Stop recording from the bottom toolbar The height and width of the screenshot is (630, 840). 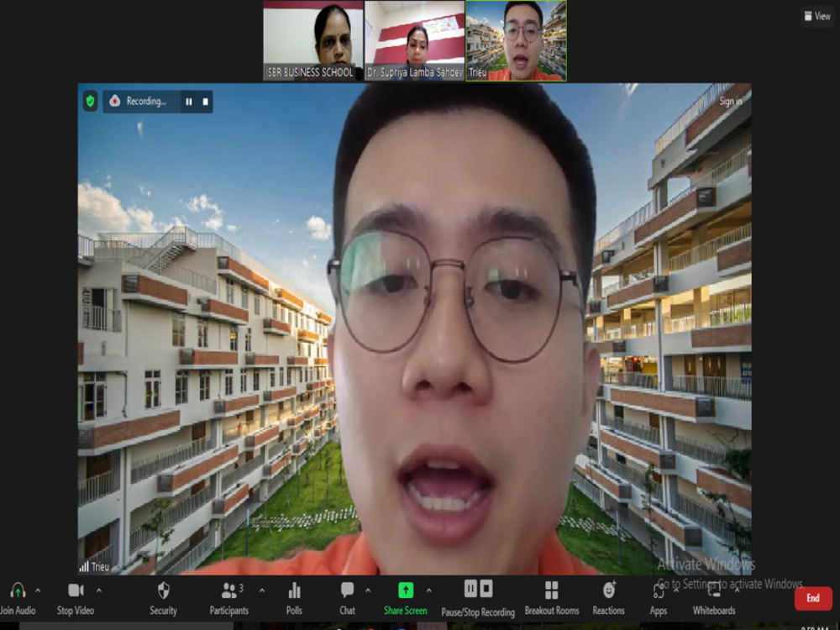[486, 589]
